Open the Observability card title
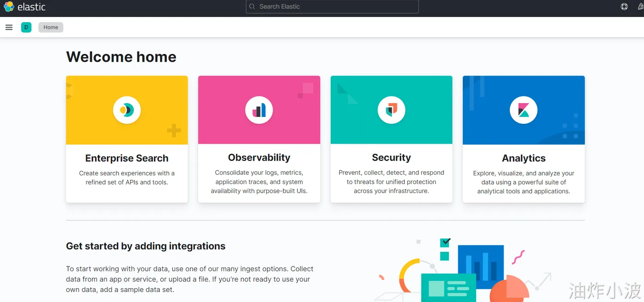Screen dimensions: 644x302 [259, 158]
